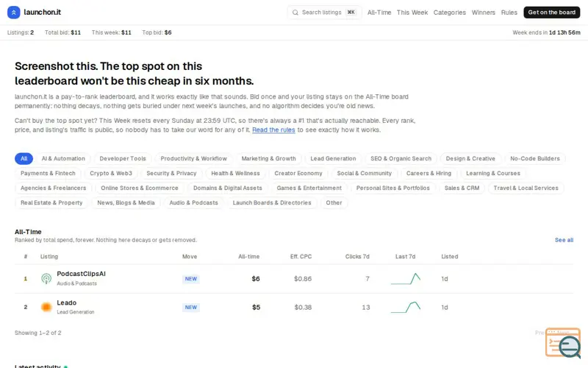Filter by Lead Generation category chip
588x368 pixels.
coord(333,158)
